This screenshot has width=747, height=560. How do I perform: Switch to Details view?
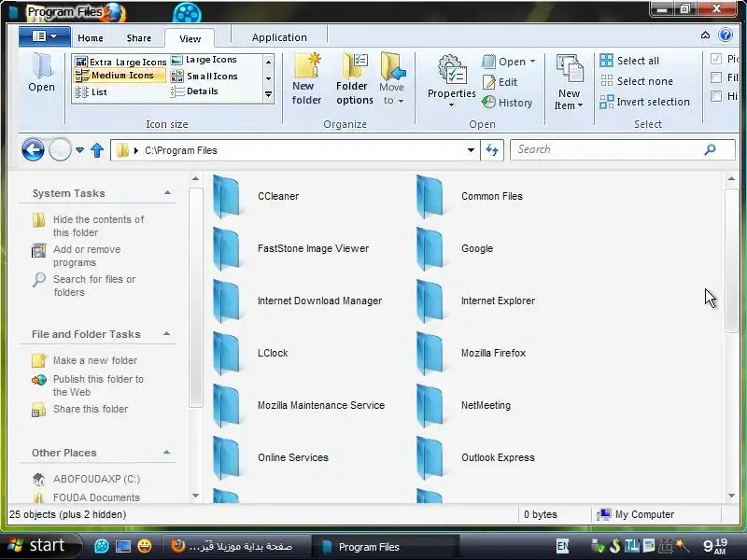pyautogui.click(x=194, y=91)
